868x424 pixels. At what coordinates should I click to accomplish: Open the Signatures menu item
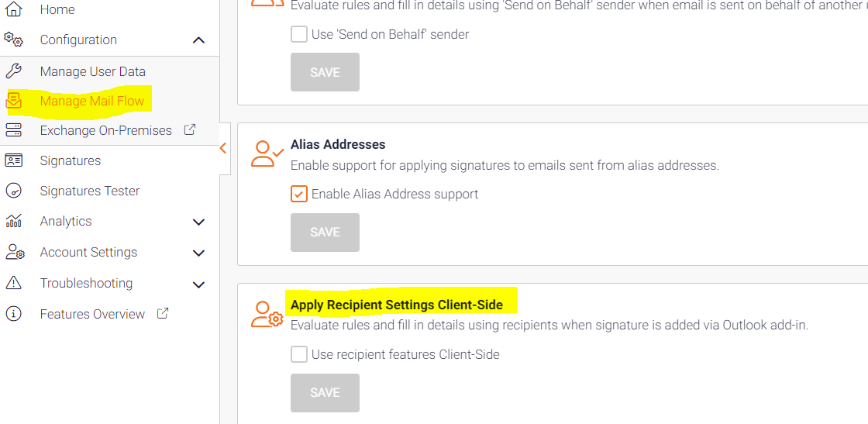tap(71, 160)
